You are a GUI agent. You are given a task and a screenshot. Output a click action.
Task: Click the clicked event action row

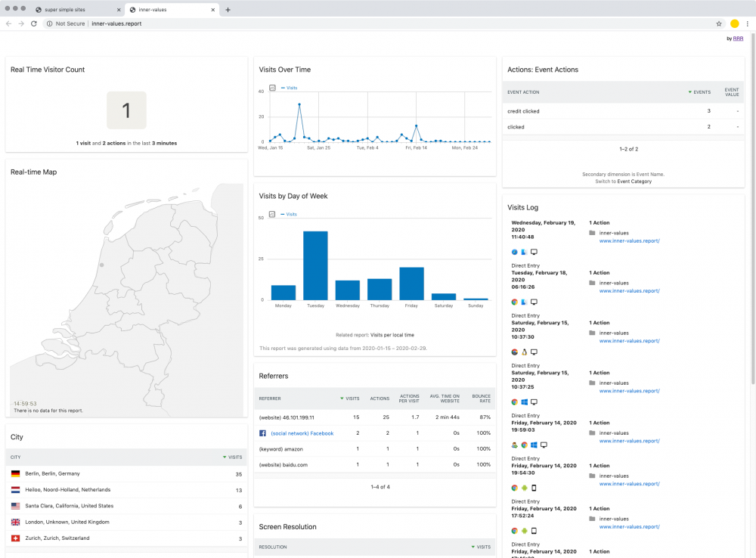point(623,127)
